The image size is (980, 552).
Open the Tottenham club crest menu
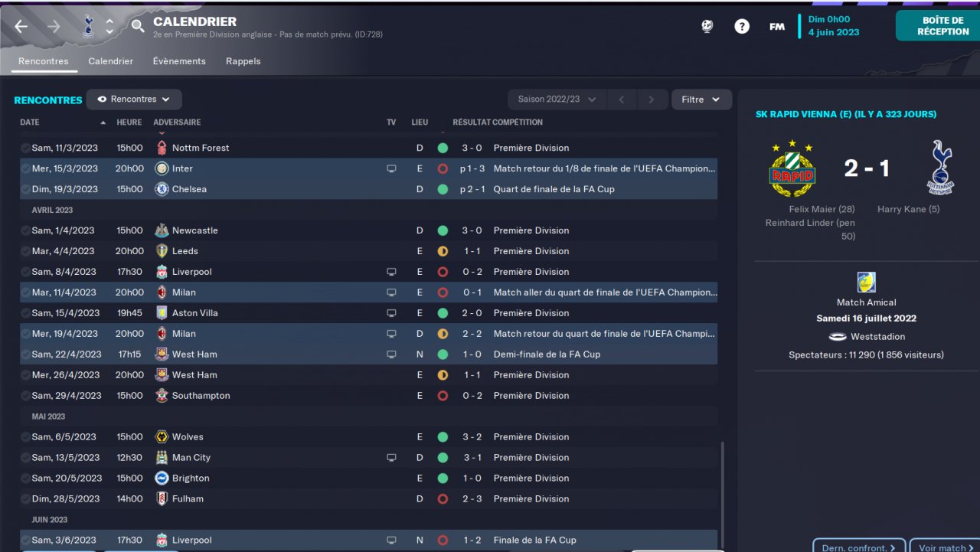click(x=87, y=27)
